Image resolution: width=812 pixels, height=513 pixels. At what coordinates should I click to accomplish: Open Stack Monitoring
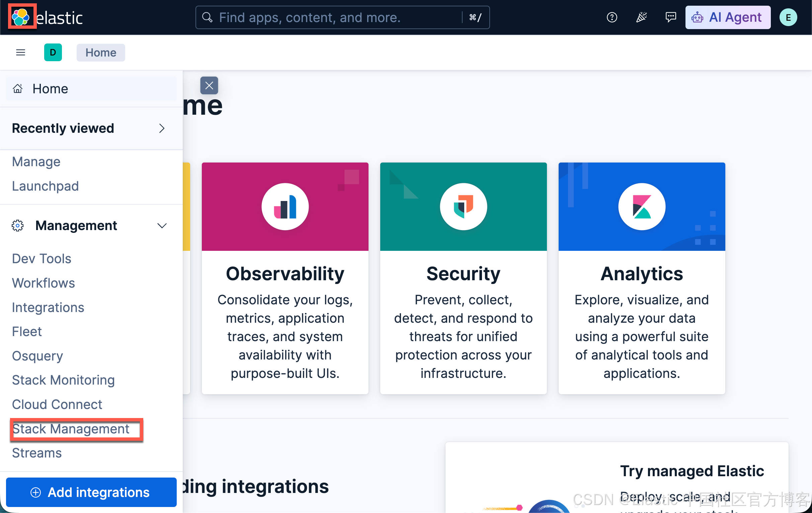click(63, 380)
